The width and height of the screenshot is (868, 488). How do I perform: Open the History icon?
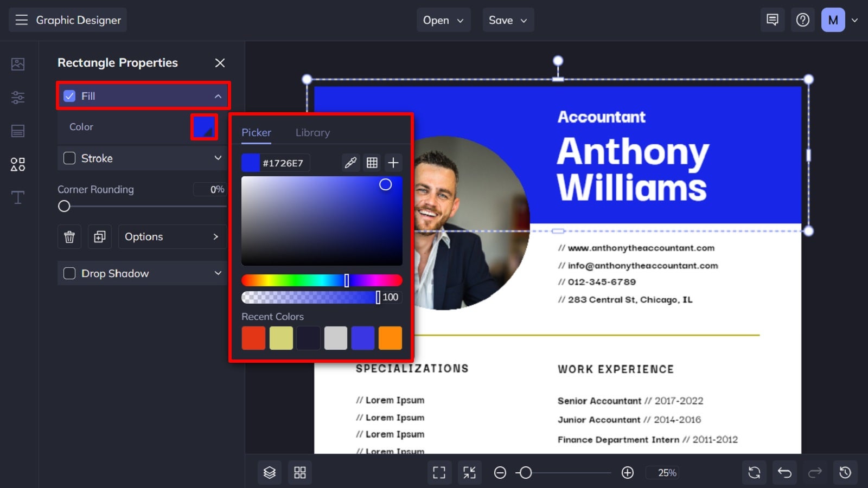pos(845,472)
